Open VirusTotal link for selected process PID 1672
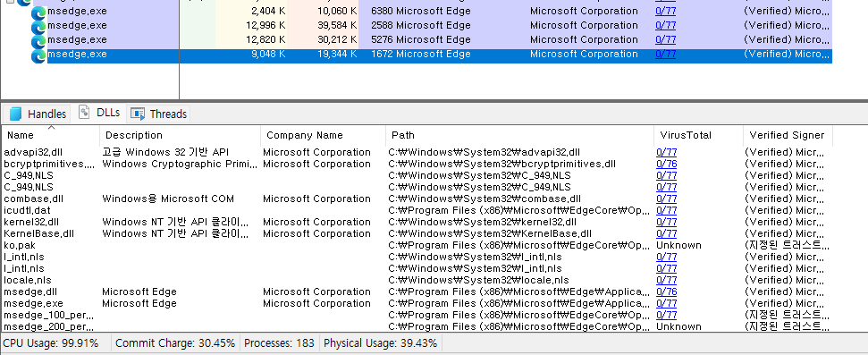The image size is (868, 355). (665, 55)
